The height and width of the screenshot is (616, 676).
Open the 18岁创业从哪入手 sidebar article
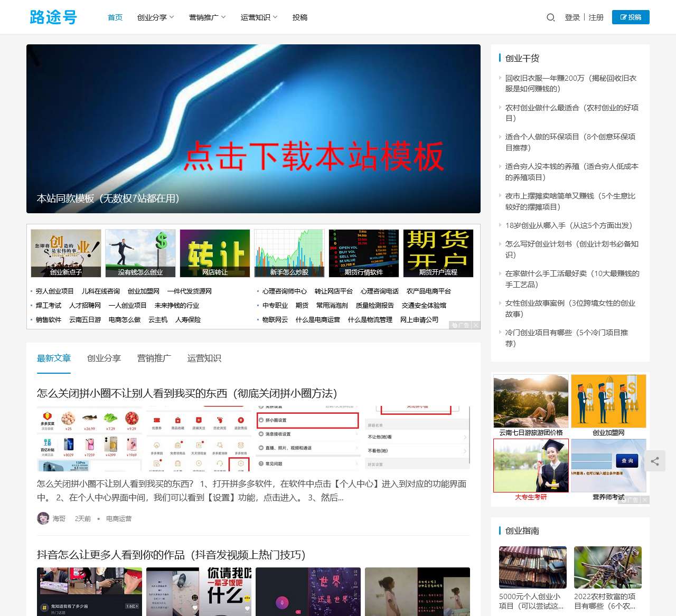coord(569,225)
